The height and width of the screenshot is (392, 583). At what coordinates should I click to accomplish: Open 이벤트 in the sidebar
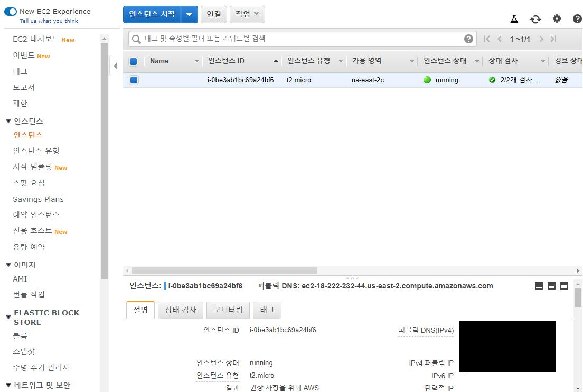[x=24, y=55]
